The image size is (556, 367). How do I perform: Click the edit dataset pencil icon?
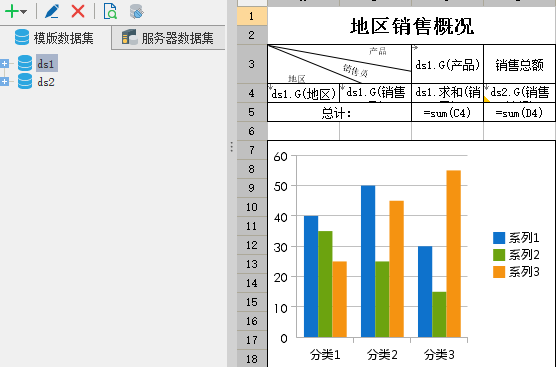[x=52, y=11]
